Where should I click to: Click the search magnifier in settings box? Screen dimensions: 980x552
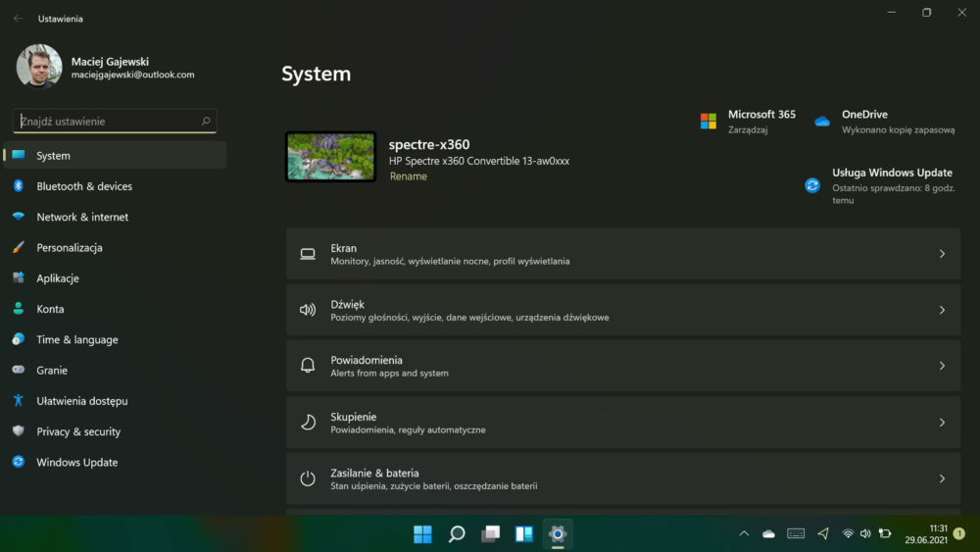206,121
